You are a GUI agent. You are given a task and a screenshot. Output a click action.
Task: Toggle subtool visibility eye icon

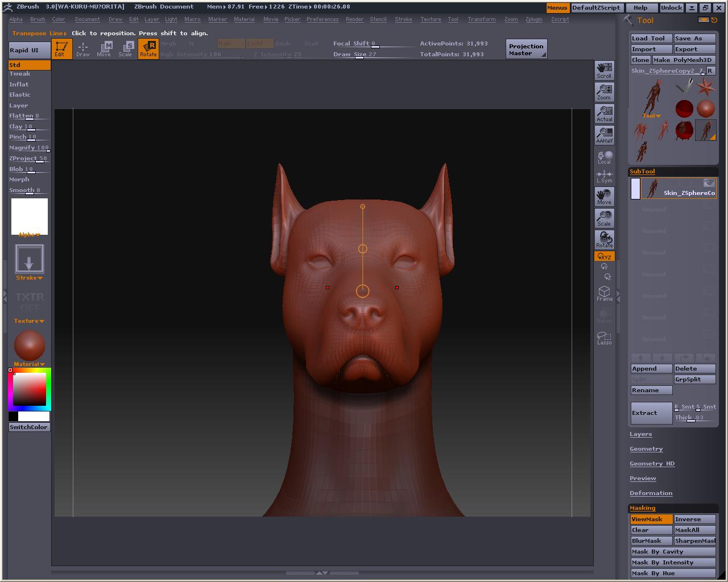[x=709, y=183]
